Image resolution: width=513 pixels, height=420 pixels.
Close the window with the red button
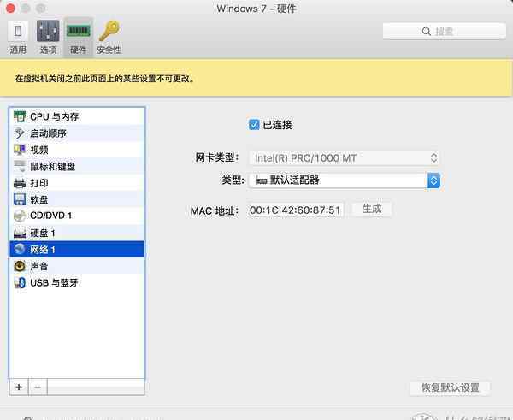coord(10,9)
